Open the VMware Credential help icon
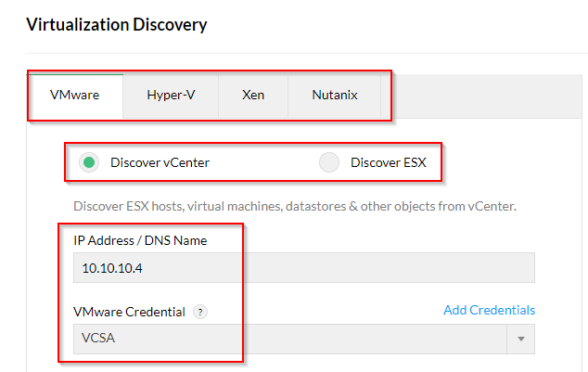 click(x=200, y=312)
